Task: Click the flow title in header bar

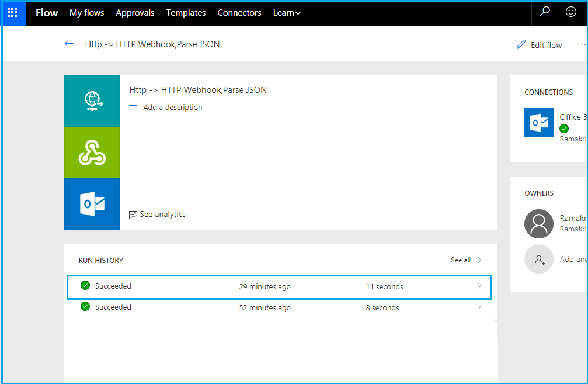Action: point(152,44)
